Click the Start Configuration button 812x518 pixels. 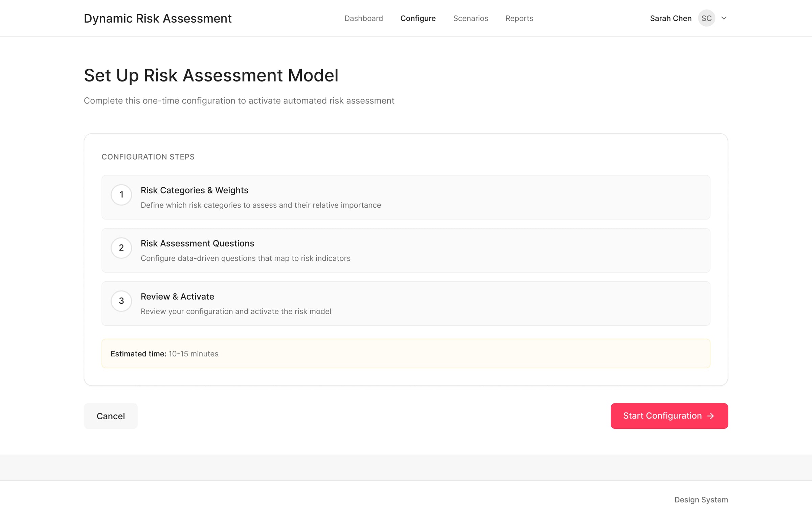669,416
